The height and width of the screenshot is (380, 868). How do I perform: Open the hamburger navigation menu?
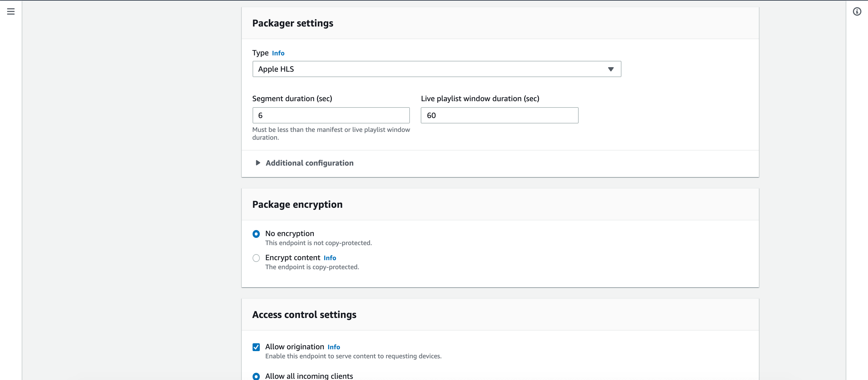(x=11, y=11)
